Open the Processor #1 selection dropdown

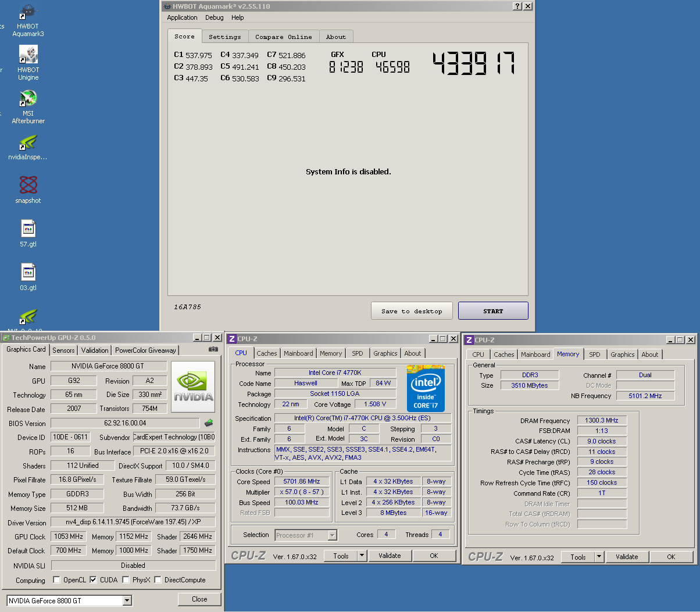306,535
